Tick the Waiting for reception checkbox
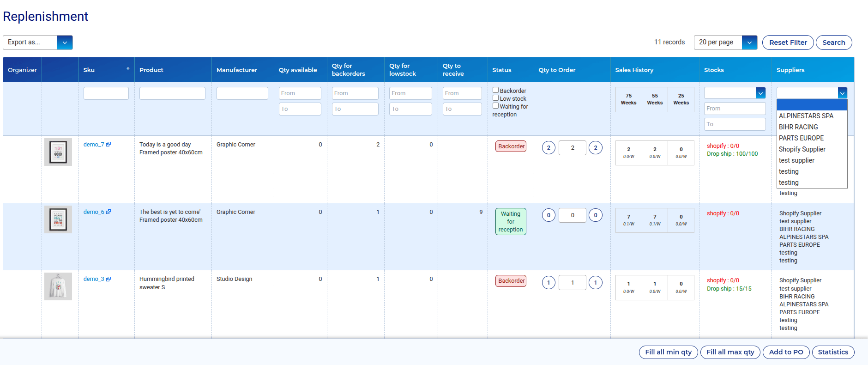The image size is (868, 365). pyautogui.click(x=495, y=106)
